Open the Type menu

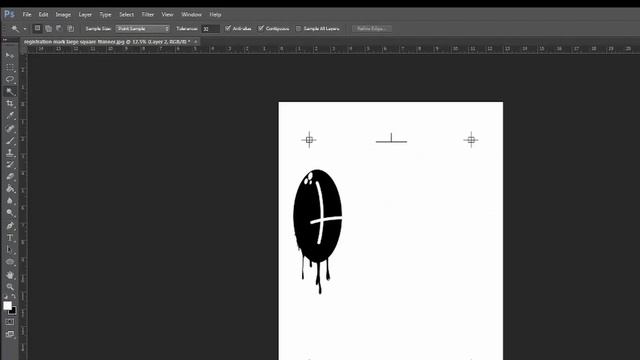point(105,14)
